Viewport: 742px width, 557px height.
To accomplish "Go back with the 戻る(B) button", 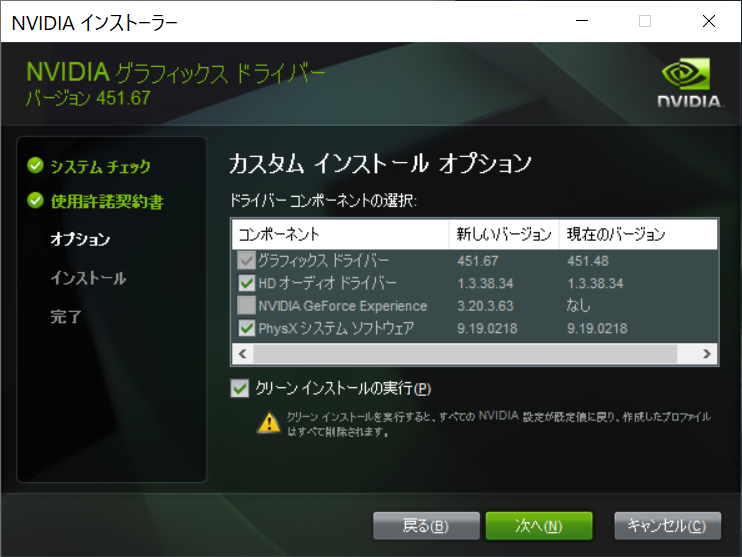I will [x=426, y=526].
